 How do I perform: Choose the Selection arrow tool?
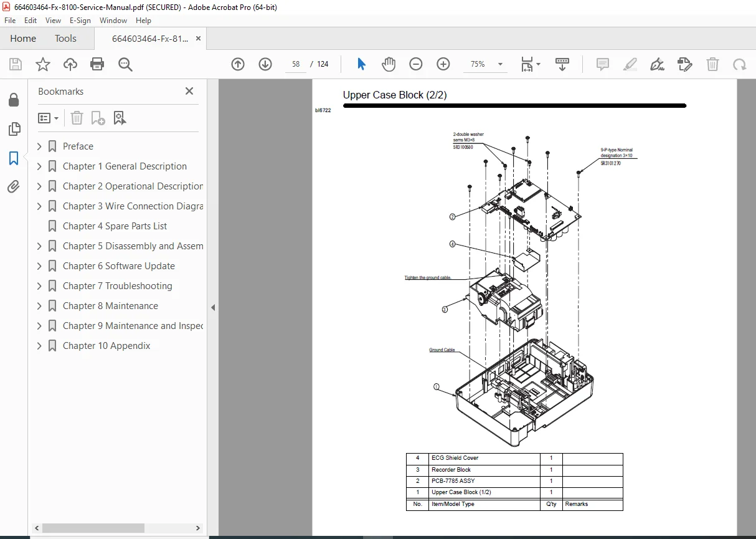click(x=361, y=64)
